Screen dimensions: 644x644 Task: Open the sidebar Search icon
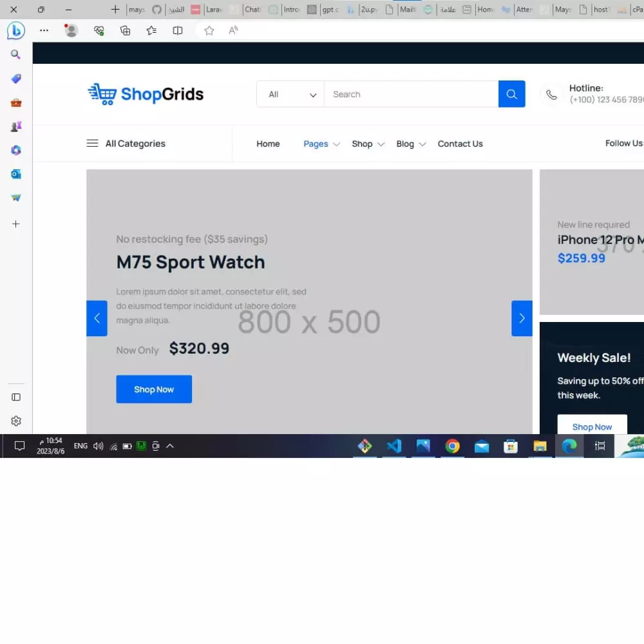coord(15,55)
